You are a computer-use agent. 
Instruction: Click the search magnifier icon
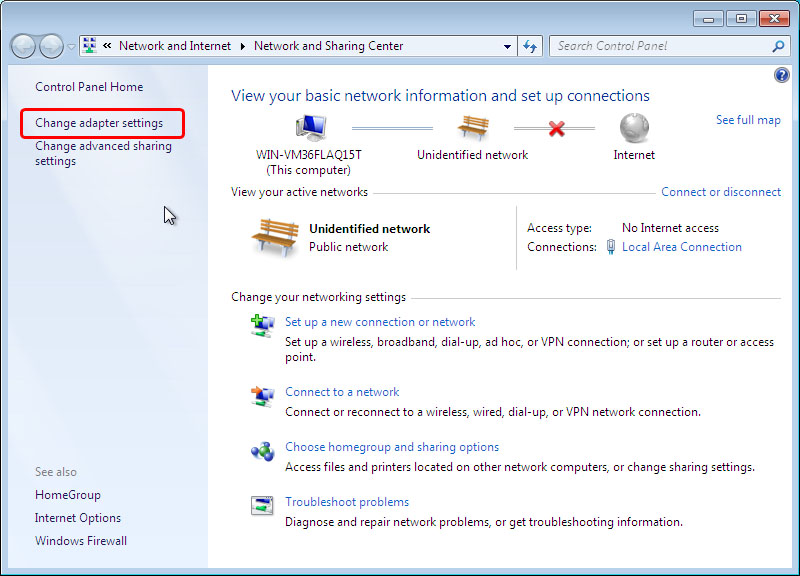779,46
